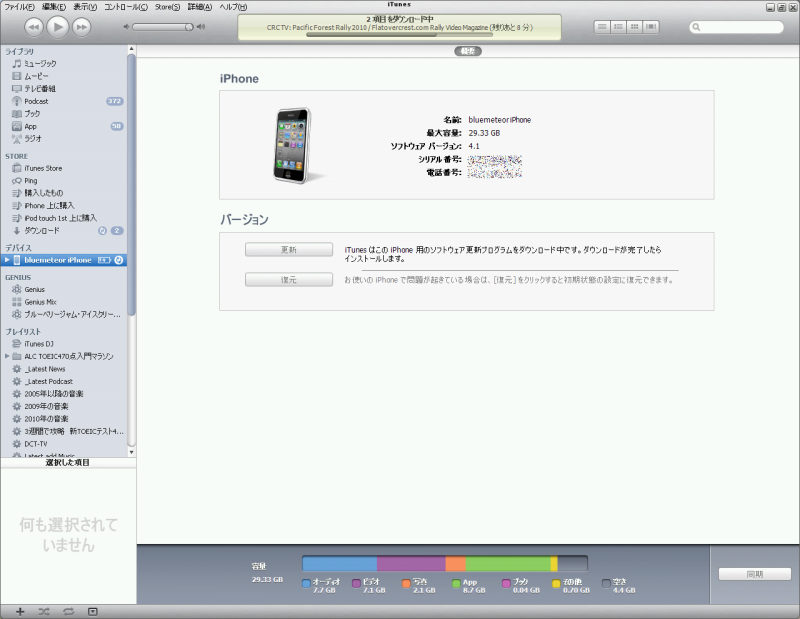This screenshot has height=619, width=800.
Task: Adjust the volume slider knob
Action: [189, 27]
